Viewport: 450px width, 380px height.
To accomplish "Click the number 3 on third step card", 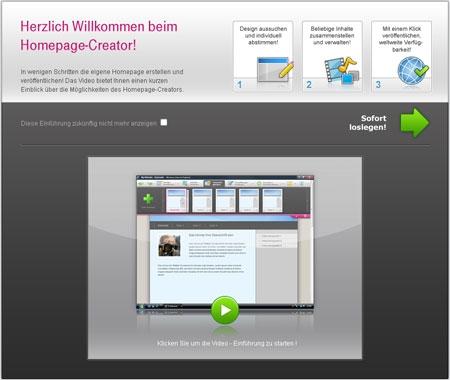I will [378, 85].
